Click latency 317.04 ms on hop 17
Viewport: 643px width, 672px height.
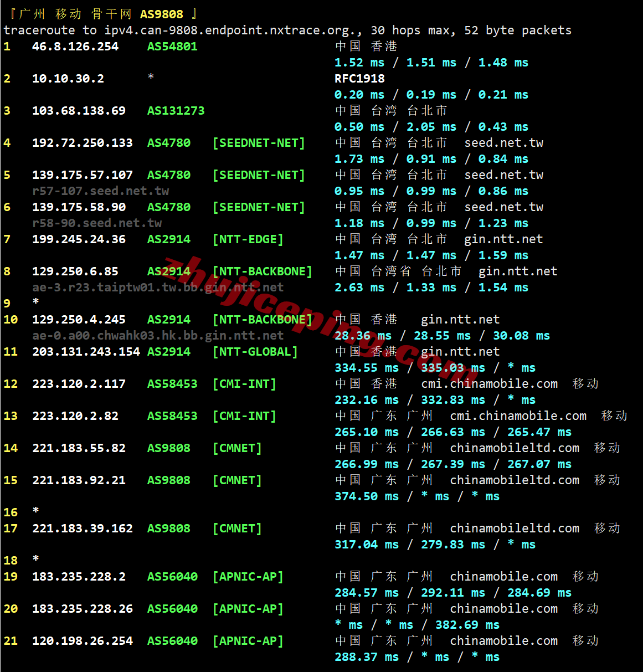(x=367, y=545)
